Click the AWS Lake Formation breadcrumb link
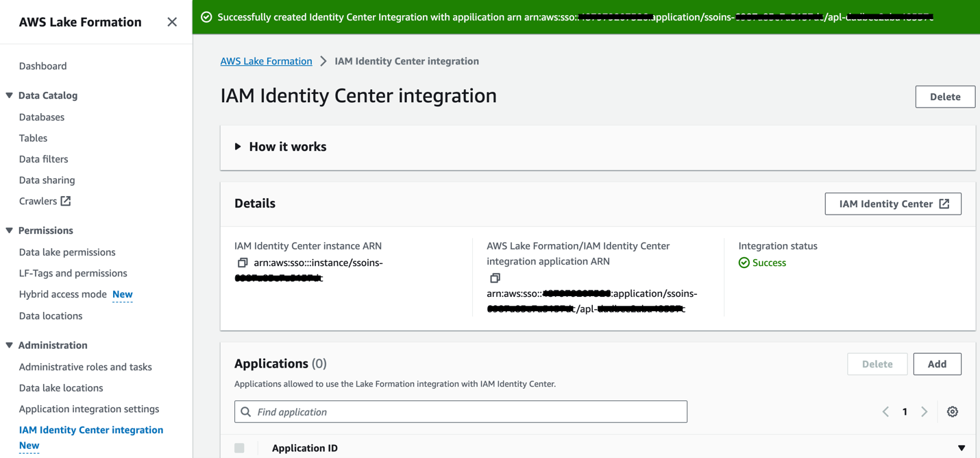This screenshot has height=458, width=980. pyautogui.click(x=266, y=61)
